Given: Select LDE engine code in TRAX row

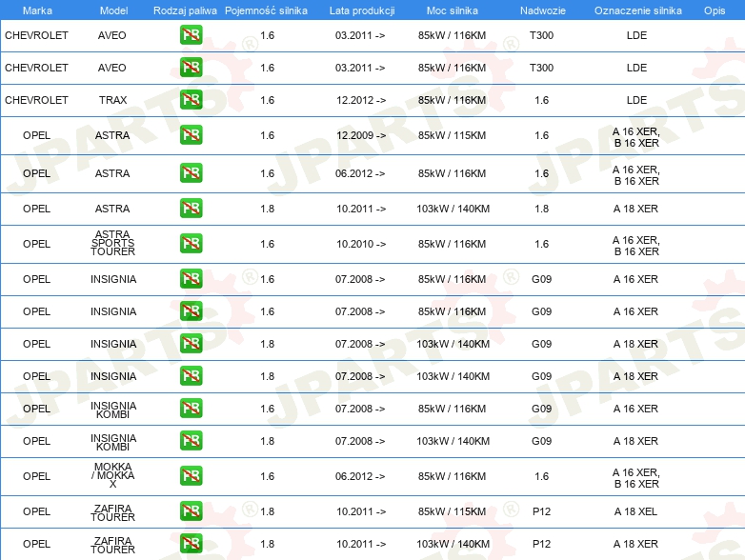Looking at the screenshot, I should (x=636, y=100).
